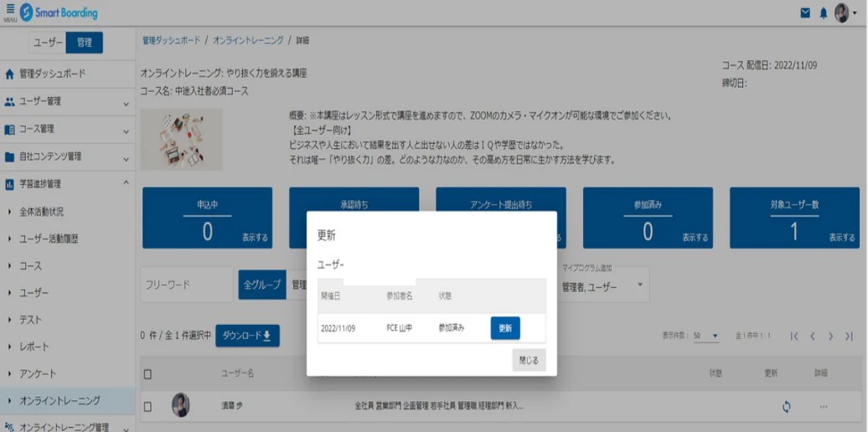
Task: Click 表示する on the 対象ユーザー数 card
Action: [842, 238]
